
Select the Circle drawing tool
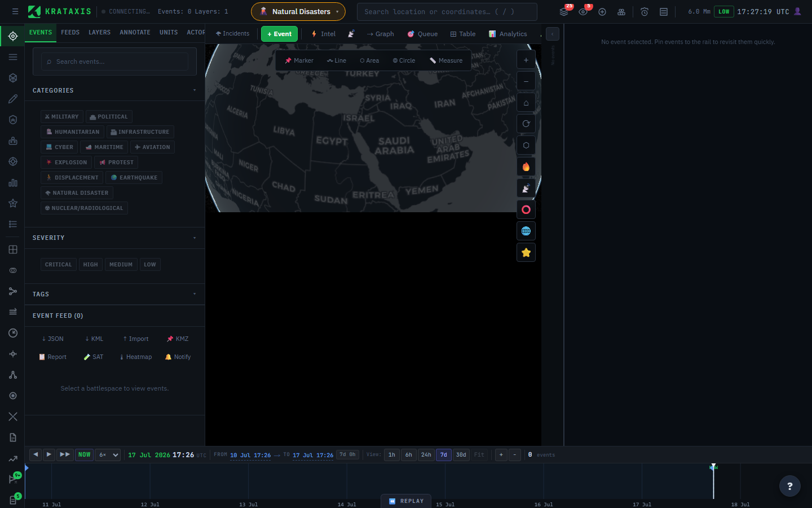point(404,60)
